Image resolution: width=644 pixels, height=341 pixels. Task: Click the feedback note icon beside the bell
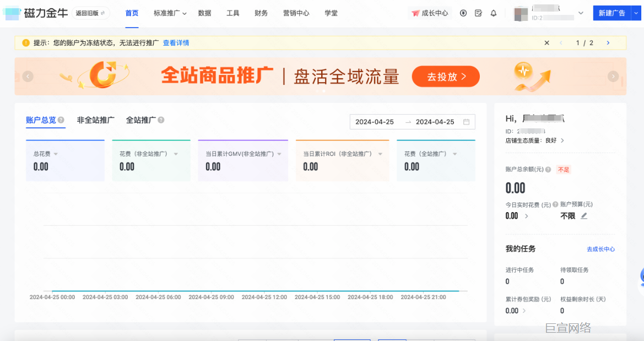tap(478, 13)
